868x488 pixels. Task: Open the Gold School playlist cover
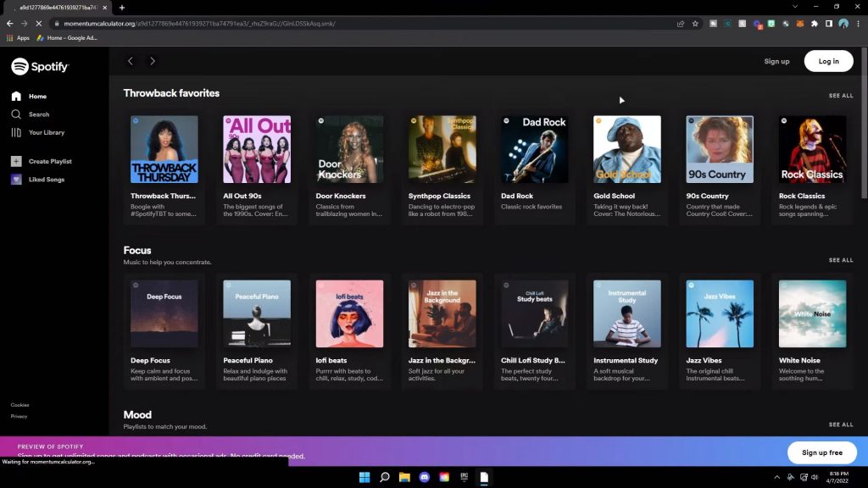click(627, 149)
